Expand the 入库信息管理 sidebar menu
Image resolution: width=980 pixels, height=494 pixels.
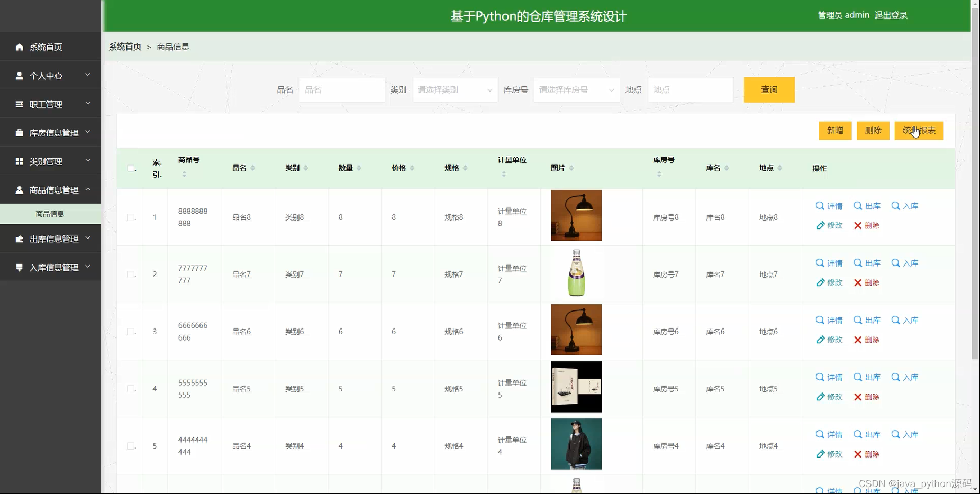50,268
